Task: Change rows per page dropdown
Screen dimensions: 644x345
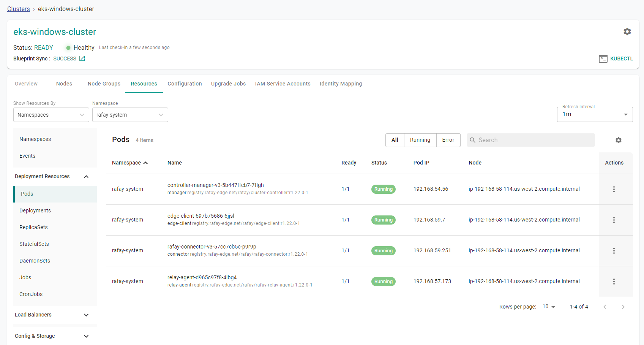Action: [x=549, y=307]
